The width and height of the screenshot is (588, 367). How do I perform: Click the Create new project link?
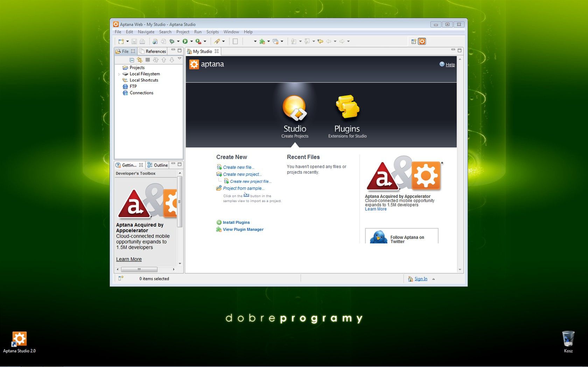[x=242, y=174]
